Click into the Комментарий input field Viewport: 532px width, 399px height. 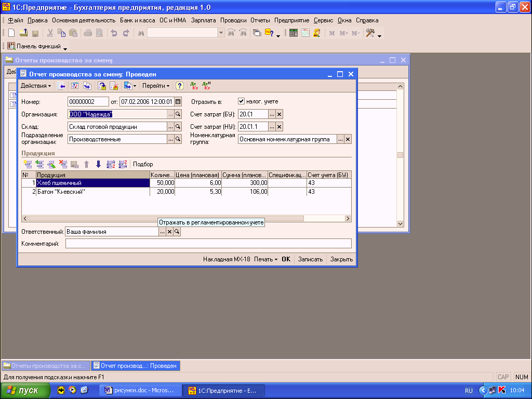click(x=208, y=244)
